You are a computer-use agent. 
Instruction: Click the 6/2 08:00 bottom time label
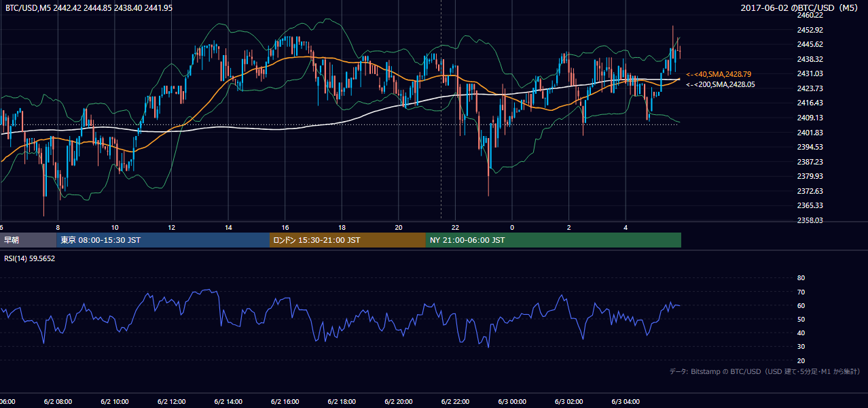[58, 402]
